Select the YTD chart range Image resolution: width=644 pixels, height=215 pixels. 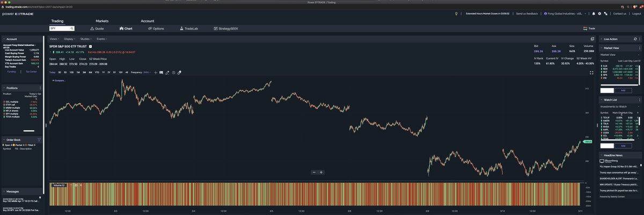(97, 72)
